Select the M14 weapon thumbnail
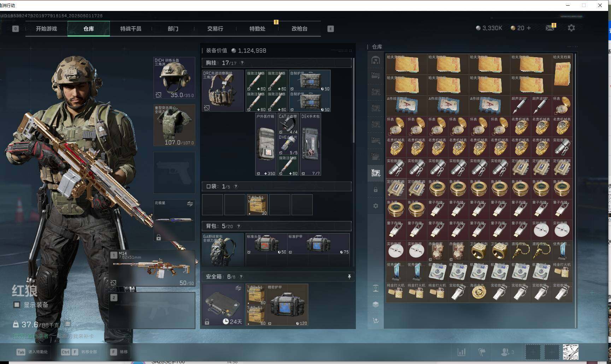611x364 pixels. tap(152, 268)
